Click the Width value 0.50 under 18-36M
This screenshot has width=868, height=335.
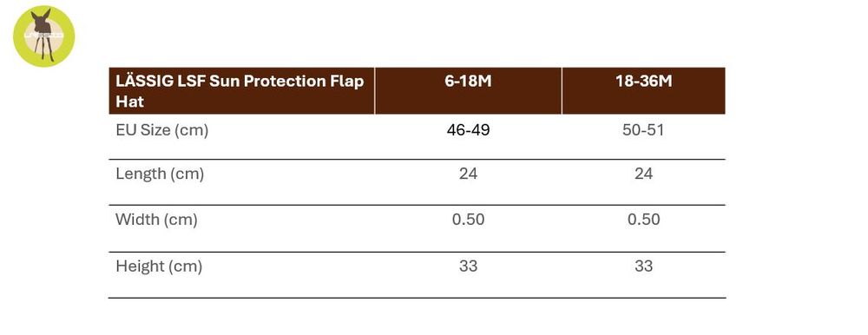[x=643, y=220]
